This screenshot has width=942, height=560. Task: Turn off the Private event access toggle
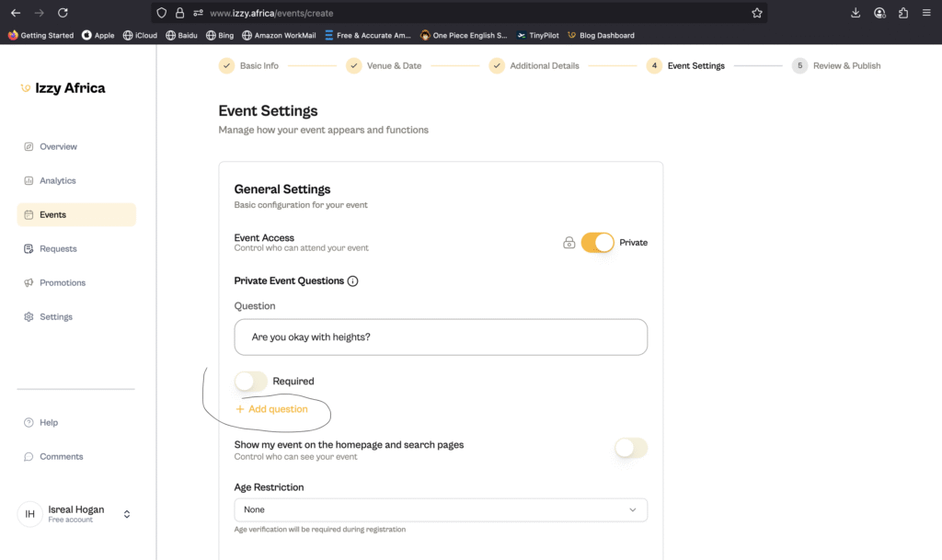597,243
